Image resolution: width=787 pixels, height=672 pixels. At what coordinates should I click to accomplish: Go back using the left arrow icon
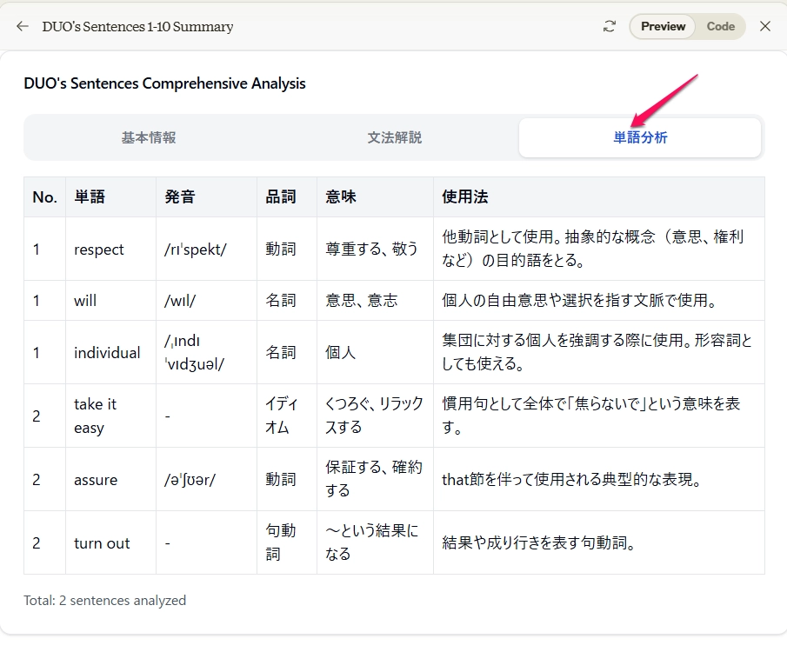22,26
